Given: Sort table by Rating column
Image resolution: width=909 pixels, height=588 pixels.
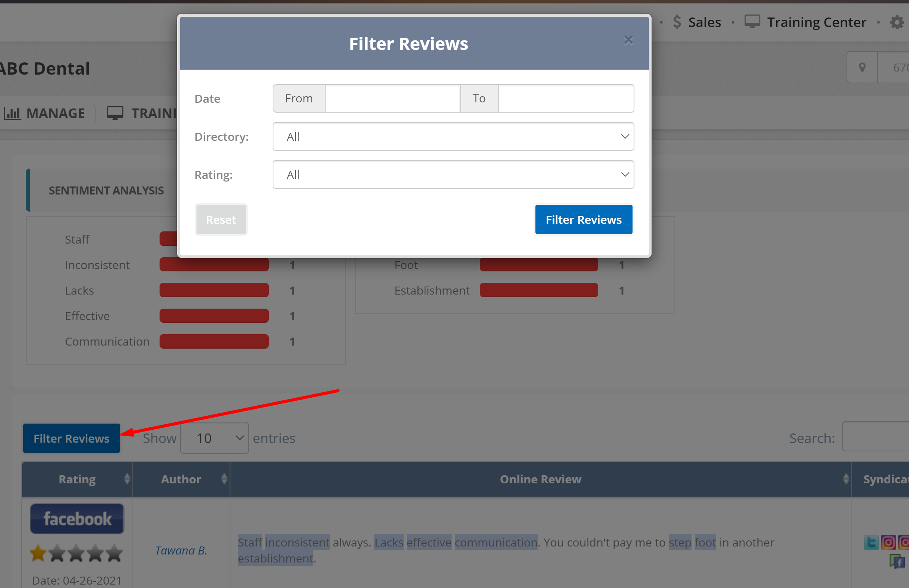Looking at the screenshot, I should click(x=77, y=479).
